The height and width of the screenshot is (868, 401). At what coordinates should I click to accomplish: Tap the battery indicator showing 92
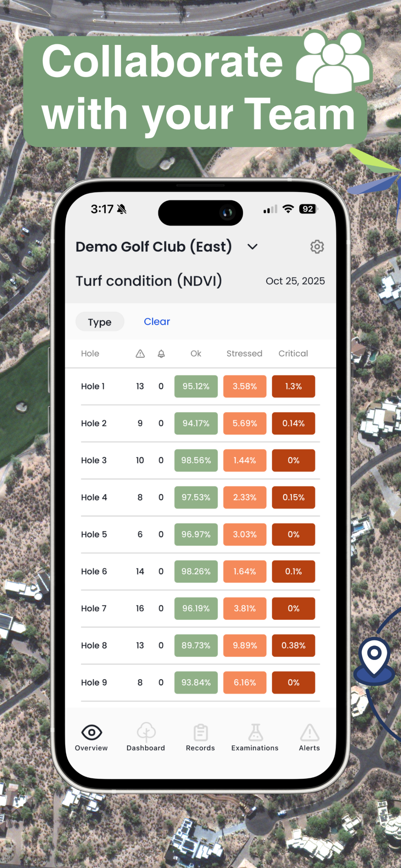pos(308,209)
